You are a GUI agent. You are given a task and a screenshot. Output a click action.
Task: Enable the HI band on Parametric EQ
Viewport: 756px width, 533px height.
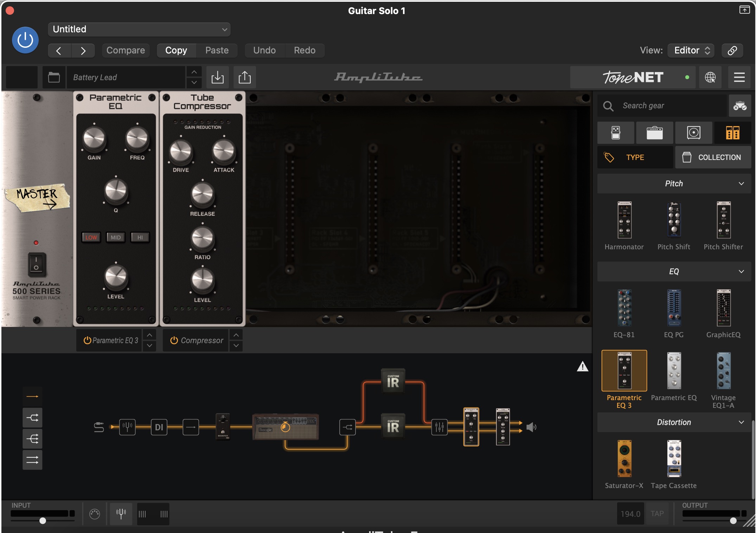140,238
